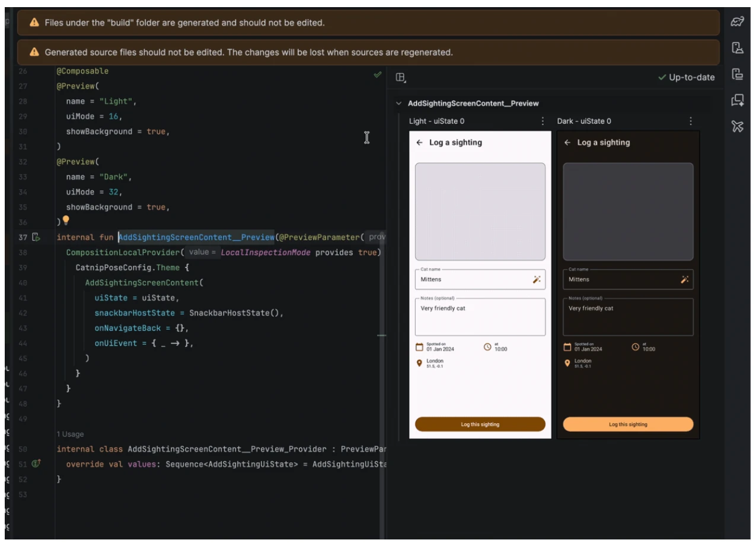Click the editor vertical scrollbar marker

pos(381,335)
